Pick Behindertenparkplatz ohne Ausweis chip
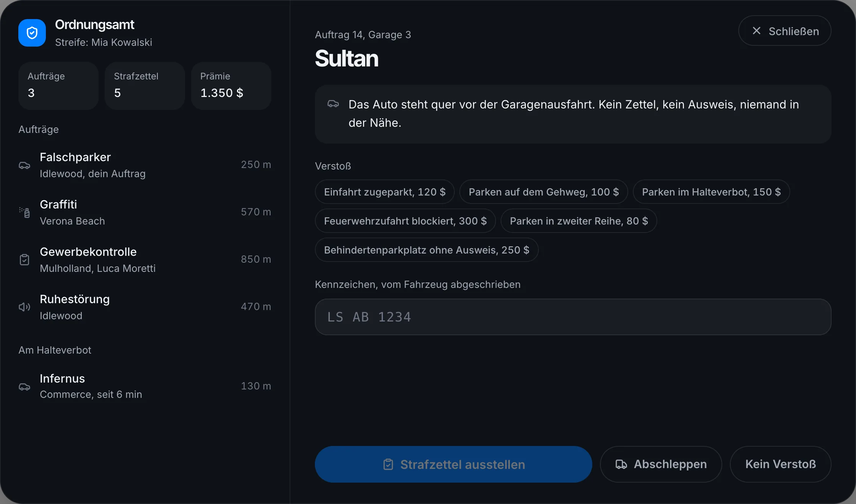The height and width of the screenshot is (504, 856). point(426,250)
